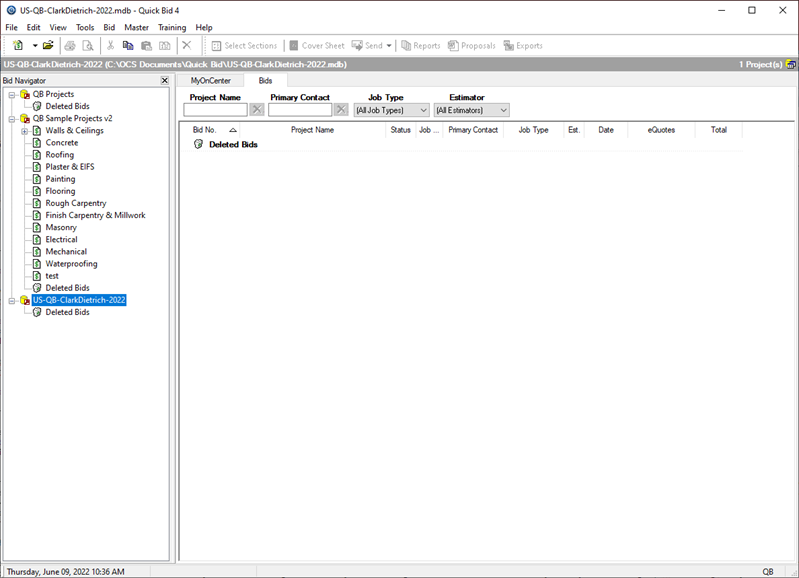Switch to the MyOnCenter tab
This screenshot has width=799, height=578.
(x=210, y=81)
